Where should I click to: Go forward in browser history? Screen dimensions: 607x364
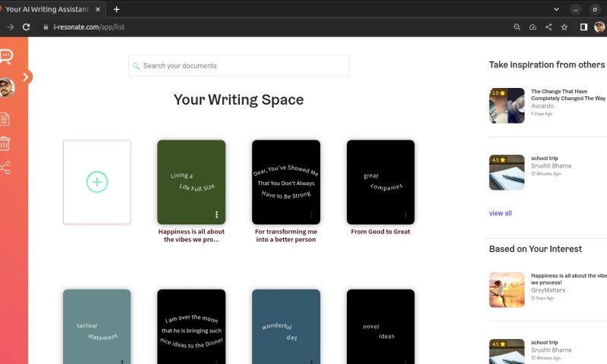coord(10,27)
